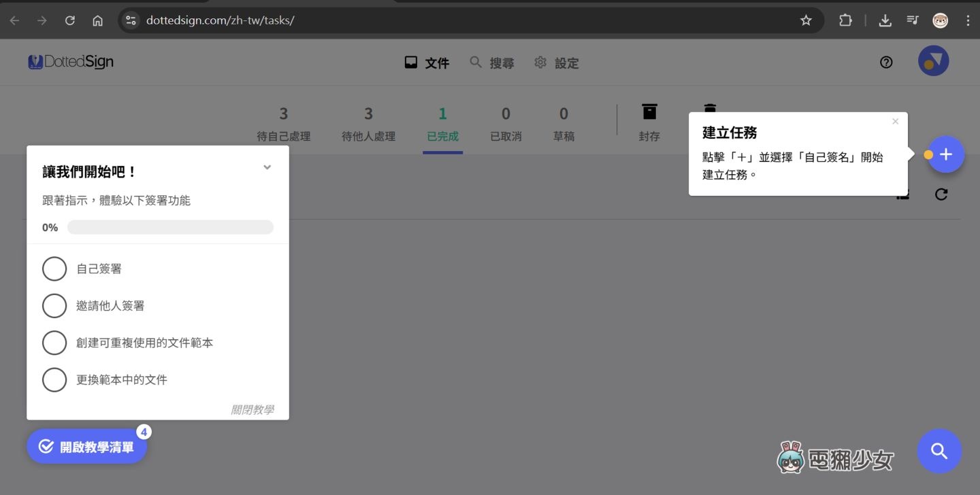The image size is (980, 495).
Task: Select the 自己簽署 checklist circle
Action: click(54, 269)
